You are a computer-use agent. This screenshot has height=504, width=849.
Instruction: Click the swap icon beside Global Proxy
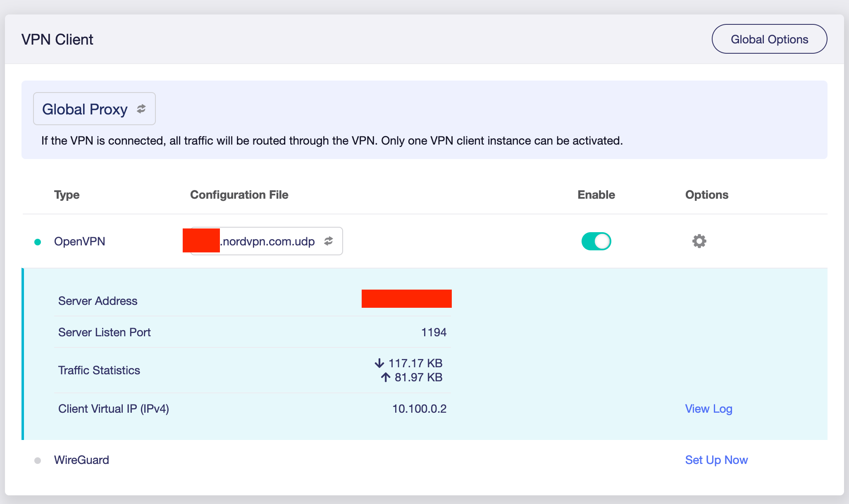[141, 109]
